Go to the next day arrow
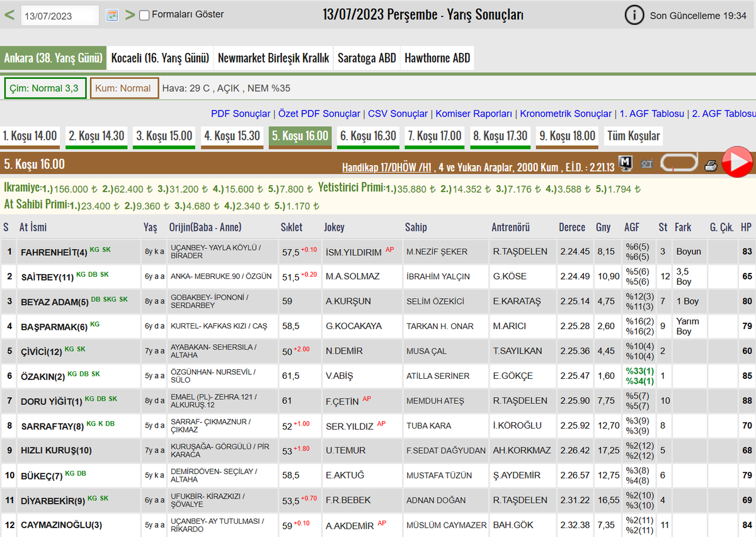 130,15
